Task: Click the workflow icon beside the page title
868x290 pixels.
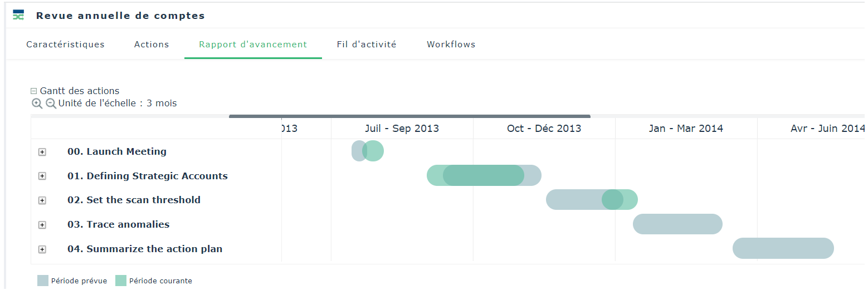Action: point(18,15)
